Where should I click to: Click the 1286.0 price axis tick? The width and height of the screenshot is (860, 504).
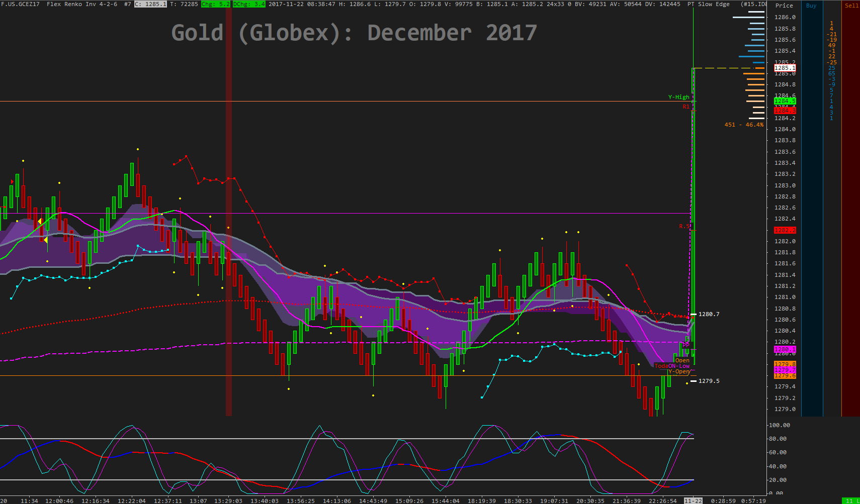785,17
